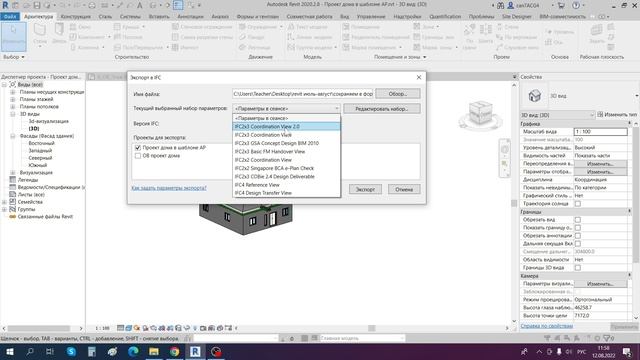Expand 'Планы потолков' tree node
Image resolution: width=640 pixels, height=360 pixels.
[13, 107]
